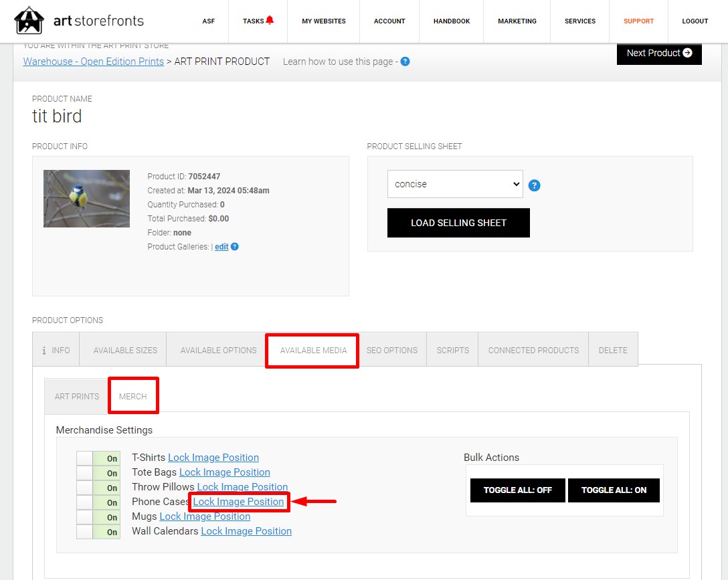Click the tit bird product thumbnail
728x580 pixels.
[x=86, y=199]
